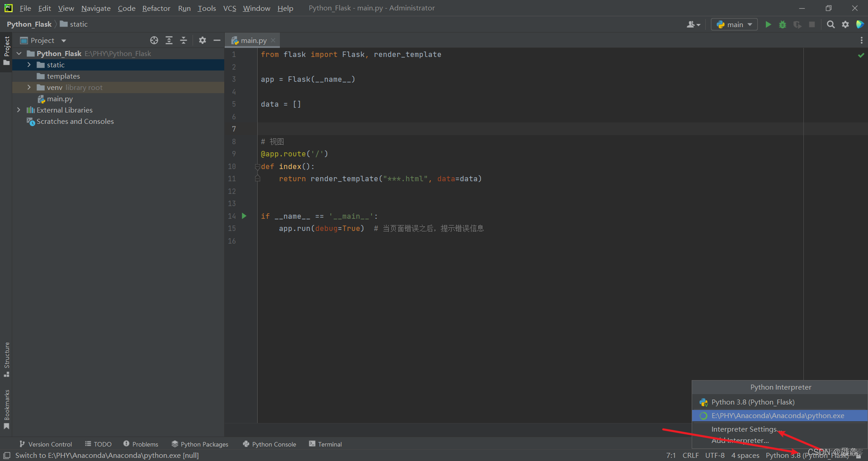The width and height of the screenshot is (868, 461).
Task: Open the Tools menu
Action: pos(207,8)
